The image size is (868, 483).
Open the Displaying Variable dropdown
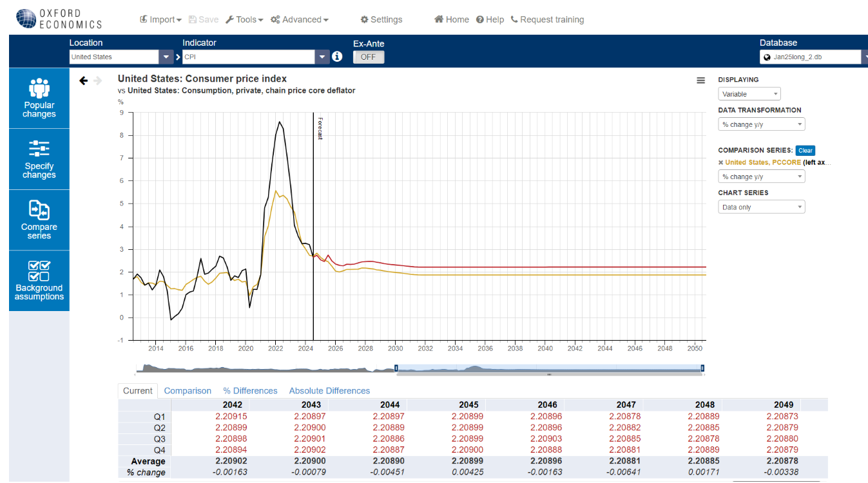point(749,94)
